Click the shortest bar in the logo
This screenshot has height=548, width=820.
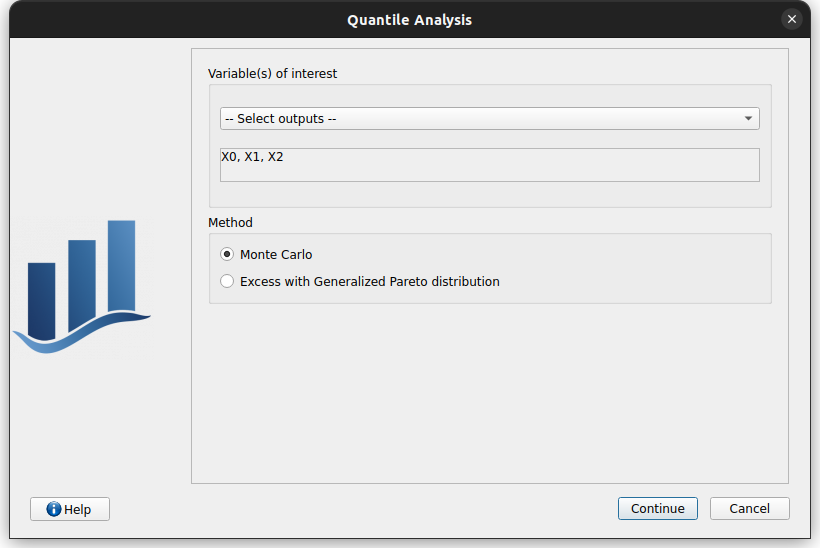[x=41, y=298]
